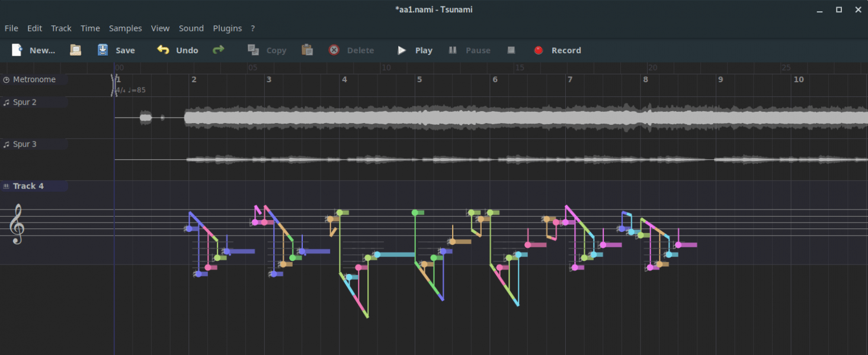Jump to bar 3 marker
This screenshot has height=355, width=868.
269,79
